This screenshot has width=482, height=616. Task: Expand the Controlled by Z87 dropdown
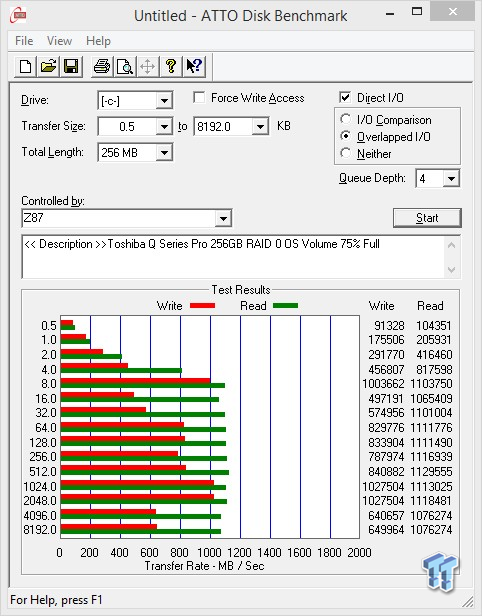[x=223, y=218]
